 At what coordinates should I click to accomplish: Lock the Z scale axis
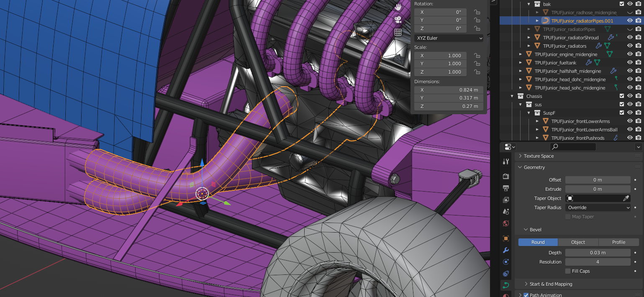(477, 72)
